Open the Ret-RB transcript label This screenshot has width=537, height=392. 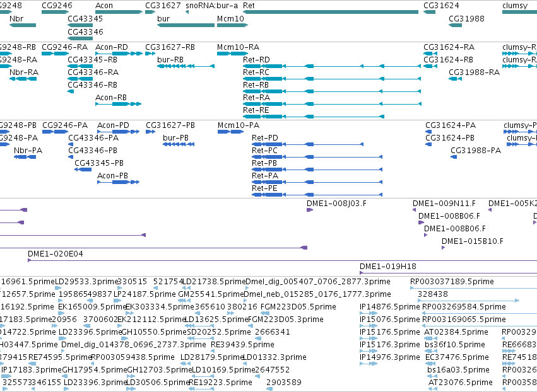256,85
